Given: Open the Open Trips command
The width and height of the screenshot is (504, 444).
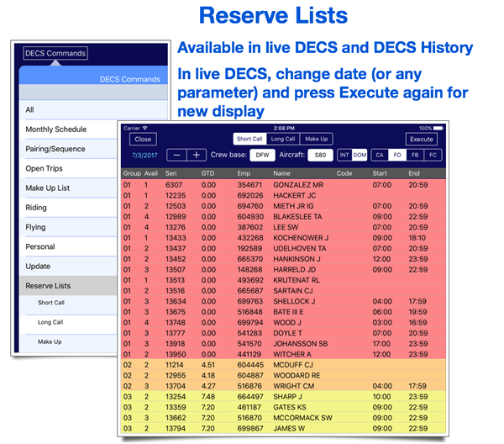Looking at the screenshot, I should (x=68, y=168).
